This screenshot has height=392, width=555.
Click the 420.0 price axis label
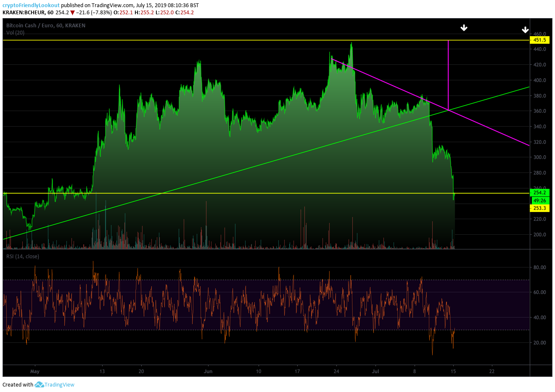point(540,65)
